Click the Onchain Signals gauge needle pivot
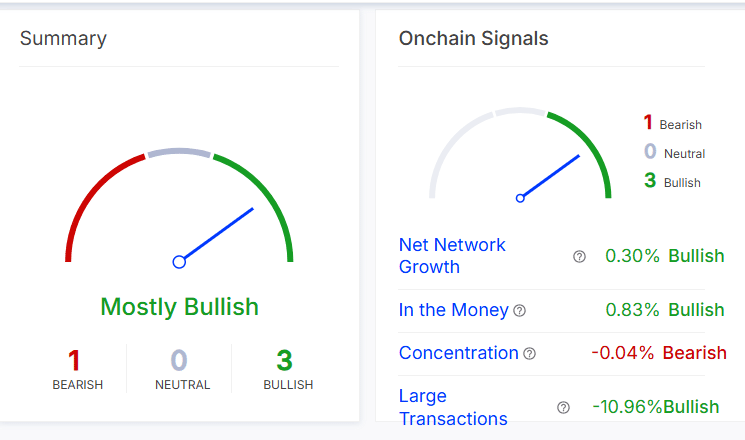745x440 pixels. [x=520, y=198]
